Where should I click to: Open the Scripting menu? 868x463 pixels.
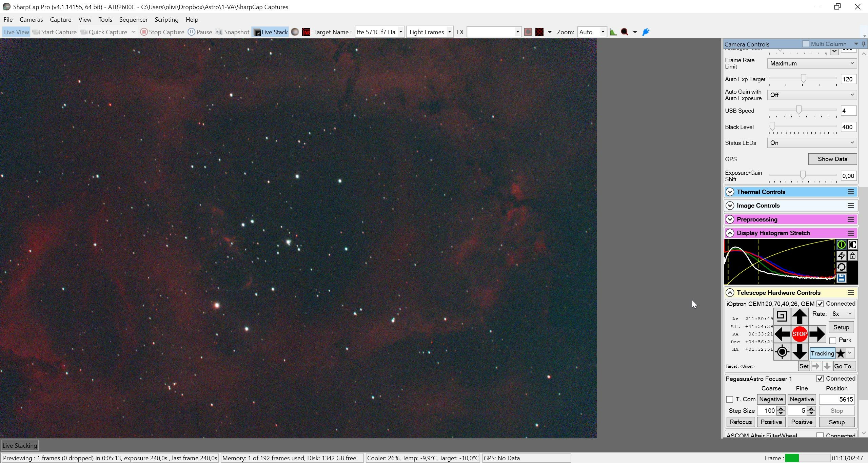pos(166,19)
